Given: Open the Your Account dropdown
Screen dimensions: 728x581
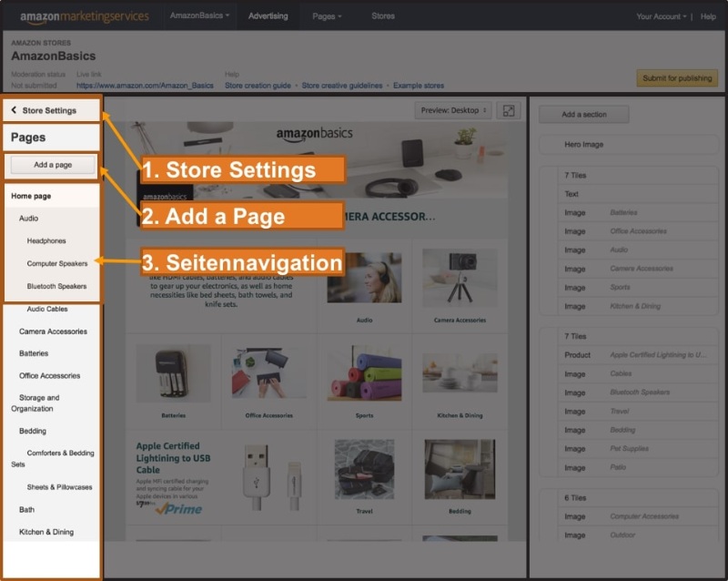Looking at the screenshot, I should pos(662,16).
